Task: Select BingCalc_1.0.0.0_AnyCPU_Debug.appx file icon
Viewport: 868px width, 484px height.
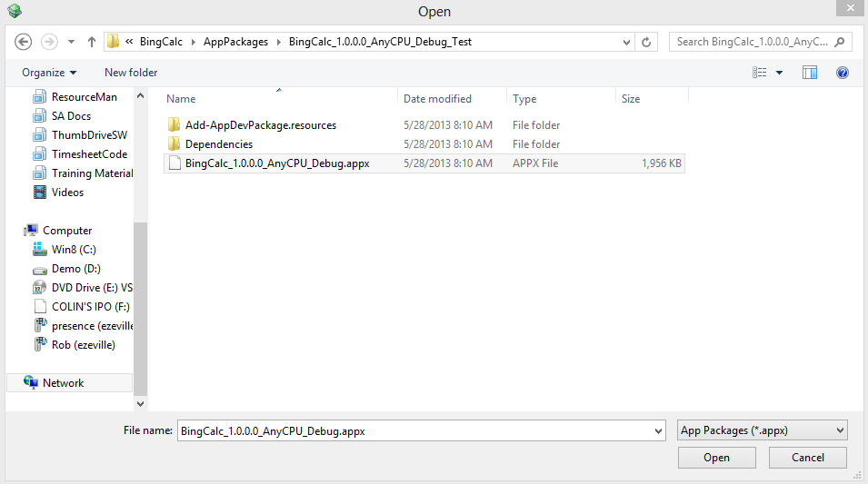Action: coord(175,163)
